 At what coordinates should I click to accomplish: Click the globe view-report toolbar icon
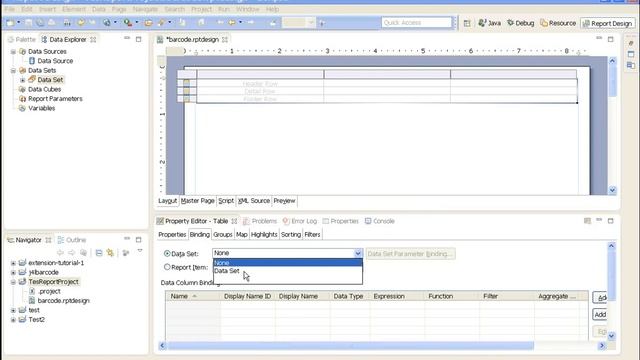tap(107, 23)
